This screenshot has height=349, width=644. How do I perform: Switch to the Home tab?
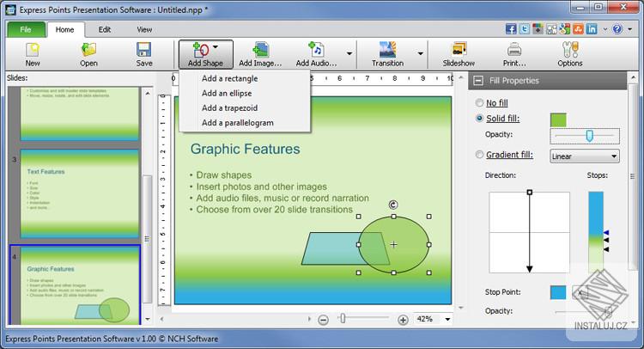[65, 29]
